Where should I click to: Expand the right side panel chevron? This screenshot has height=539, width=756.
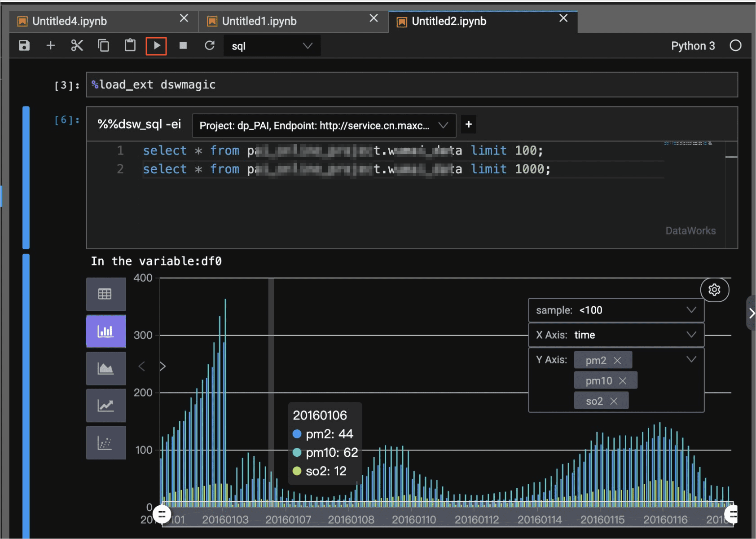point(751,313)
